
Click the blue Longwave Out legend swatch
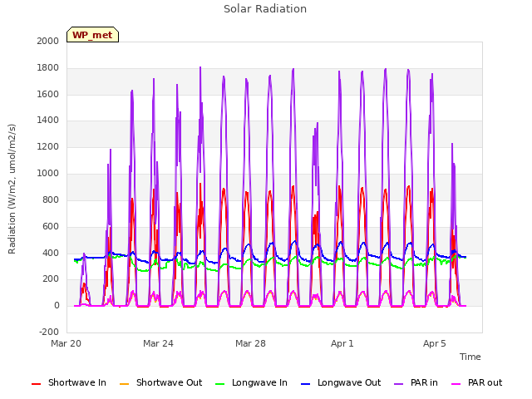(305, 384)
